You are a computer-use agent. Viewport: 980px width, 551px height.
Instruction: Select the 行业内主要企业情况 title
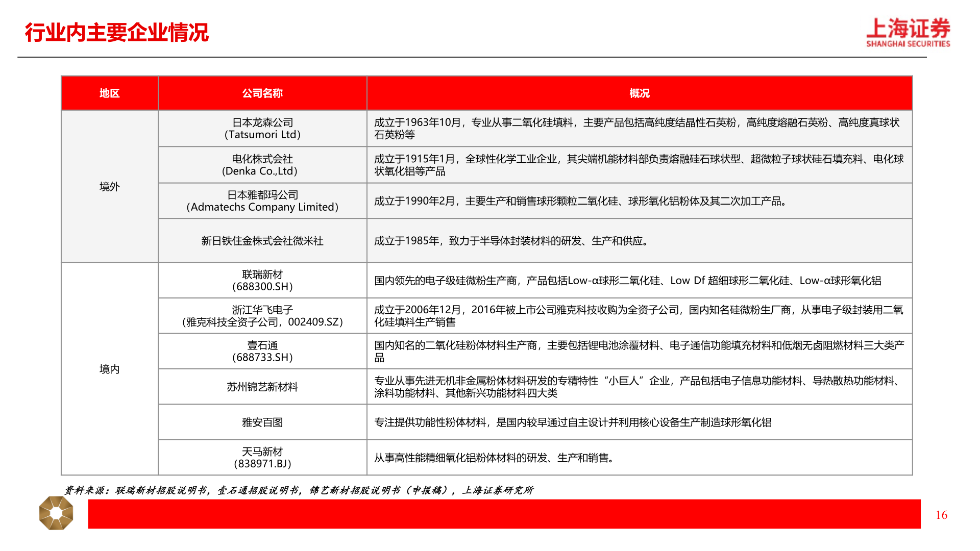tap(117, 32)
